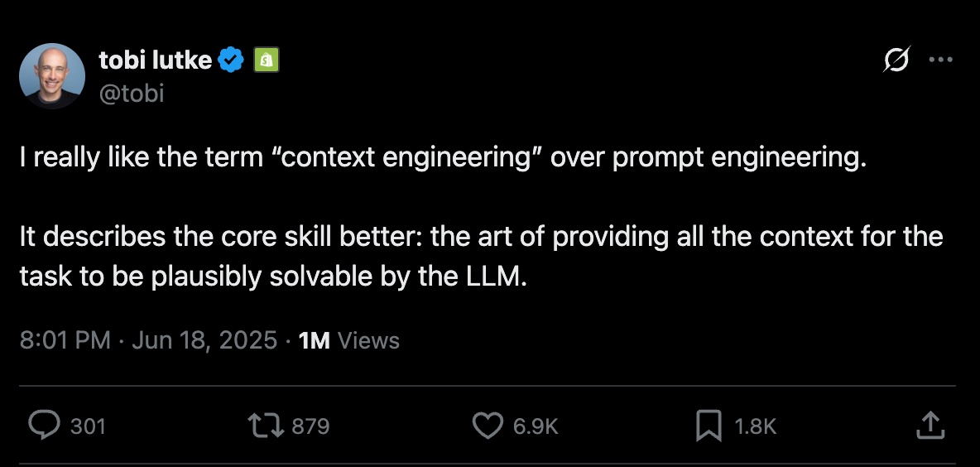The height and width of the screenshot is (467, 980).
Task: Click the "context engineering" sentence text
Action: tap(443, 158)
